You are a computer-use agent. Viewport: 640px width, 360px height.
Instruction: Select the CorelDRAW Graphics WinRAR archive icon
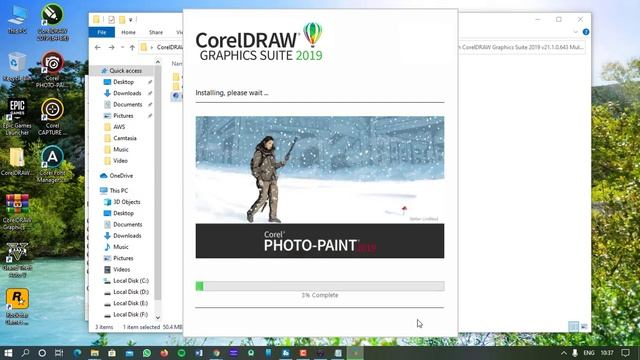(17, 211)
